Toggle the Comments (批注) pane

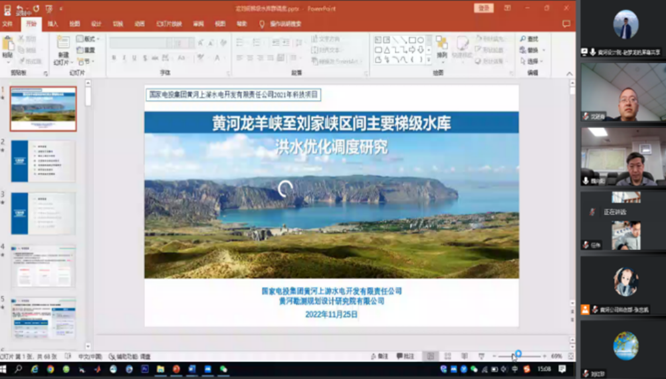click(405, 356)
